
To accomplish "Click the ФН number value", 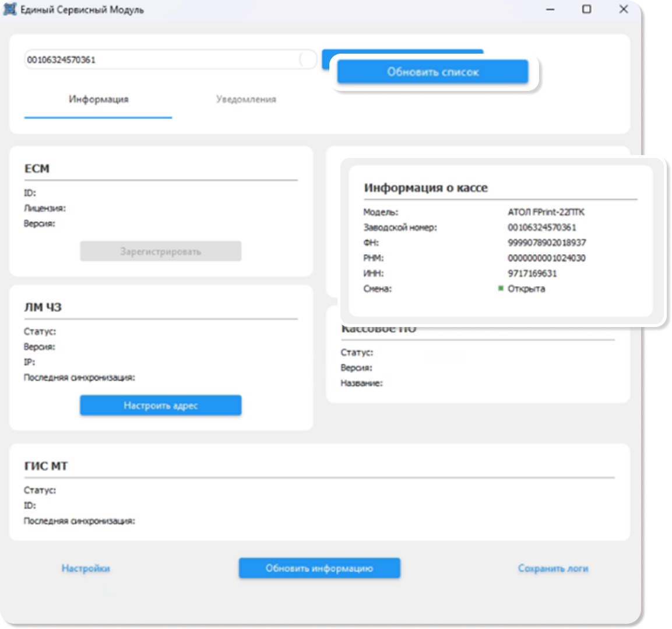I will pyautogui.click(x=547, y=243).
